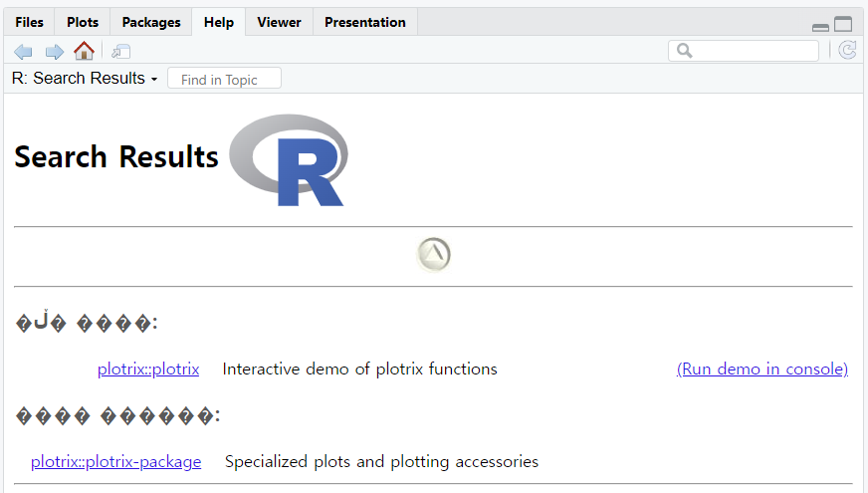Switch to the Plots tab

pos(83,22)
